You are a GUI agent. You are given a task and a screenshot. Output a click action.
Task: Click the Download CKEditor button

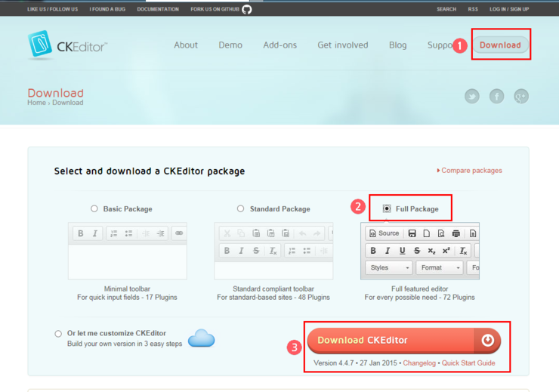click(404, 341)
